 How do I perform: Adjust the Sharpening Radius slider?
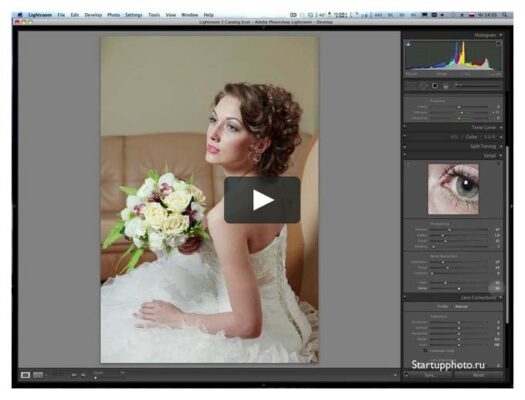[459, 235]
